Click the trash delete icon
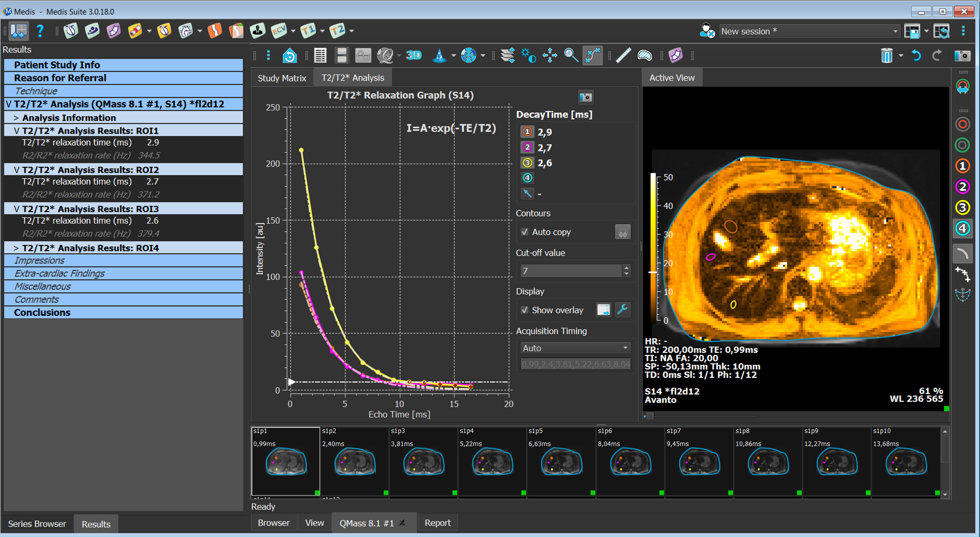980x537 pixels. 886,56
